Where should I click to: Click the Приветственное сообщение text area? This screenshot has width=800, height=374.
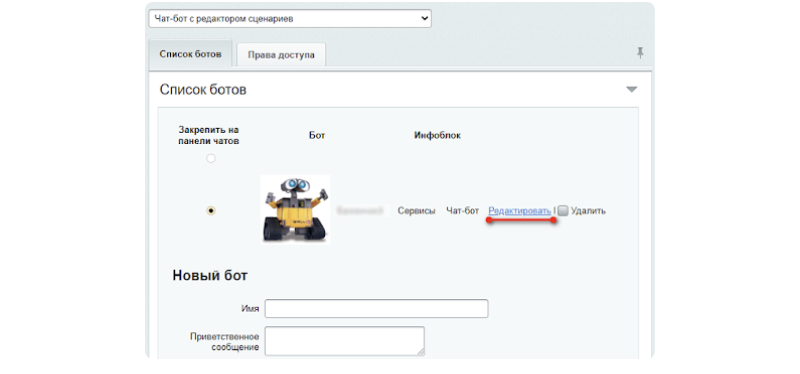[345, 341]
